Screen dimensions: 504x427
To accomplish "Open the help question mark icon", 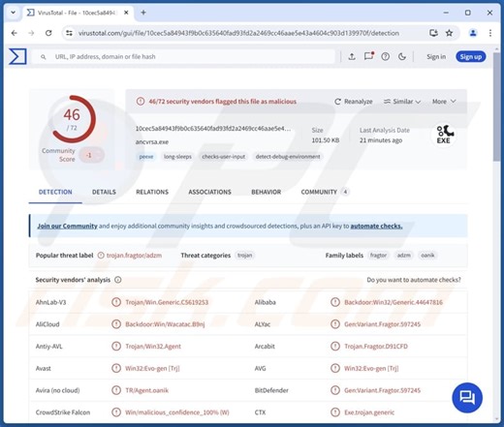I will pos(385,57).
